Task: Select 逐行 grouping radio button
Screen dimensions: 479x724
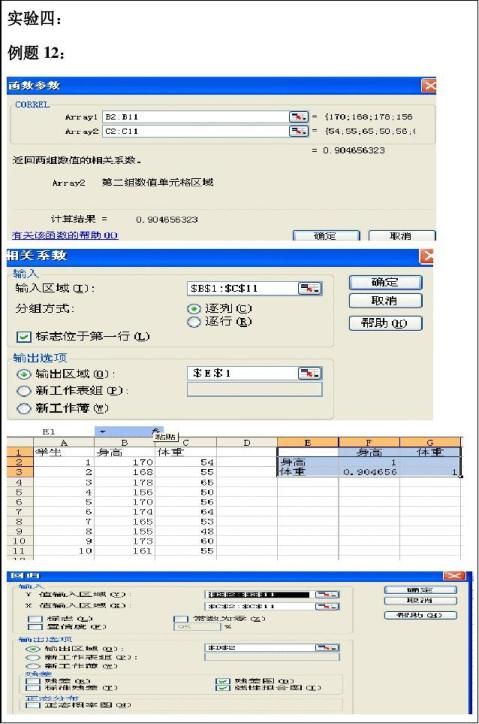Action: click(x=194, y=322)
